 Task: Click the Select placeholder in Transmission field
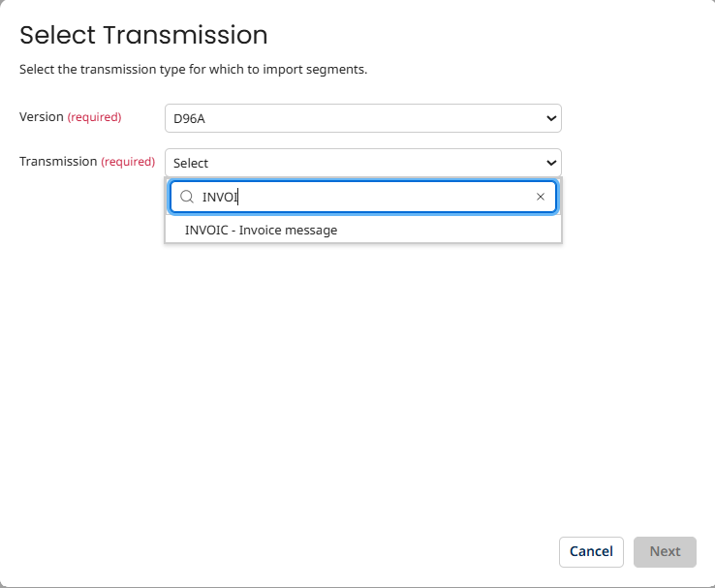191,163
